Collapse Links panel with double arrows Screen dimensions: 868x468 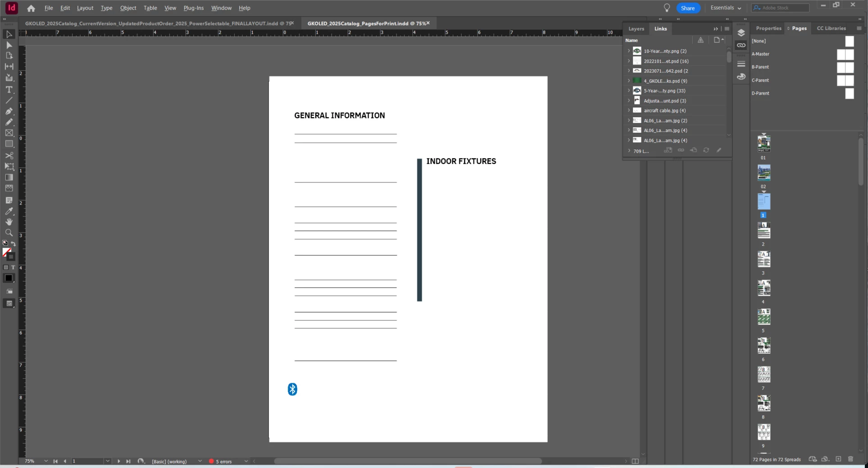(716, 29)
